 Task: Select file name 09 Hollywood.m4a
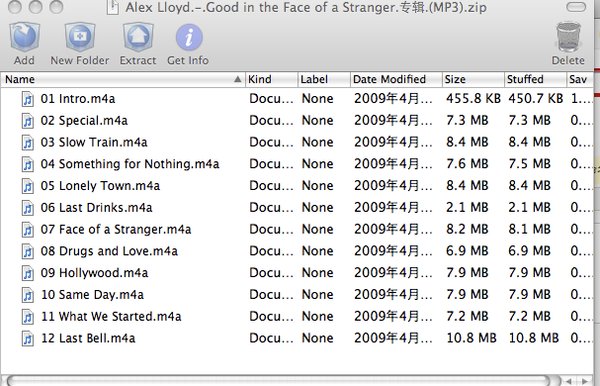click(x=94, y=273)
